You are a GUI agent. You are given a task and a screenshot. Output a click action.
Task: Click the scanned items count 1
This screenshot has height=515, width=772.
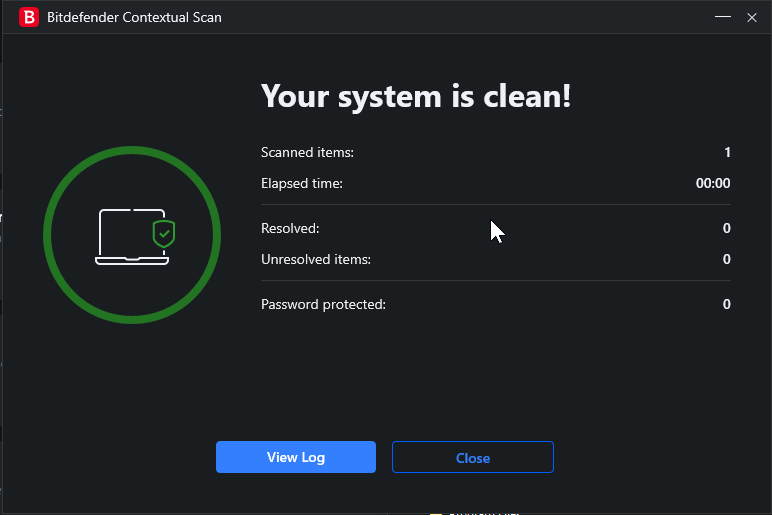coord(727,153)
